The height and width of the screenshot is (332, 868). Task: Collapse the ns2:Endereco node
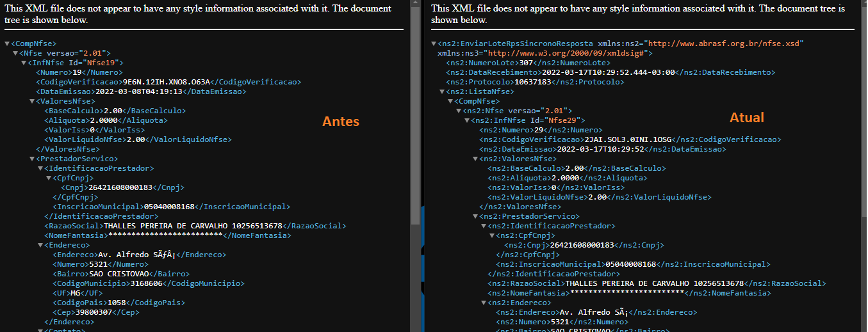pyautogui.click(x=484, y=303)
